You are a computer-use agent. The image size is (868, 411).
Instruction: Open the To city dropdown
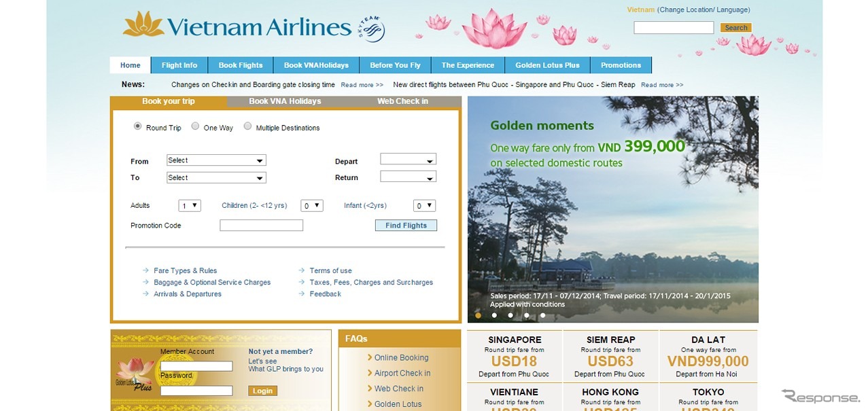pyautogui.click(x=216, y=177)
